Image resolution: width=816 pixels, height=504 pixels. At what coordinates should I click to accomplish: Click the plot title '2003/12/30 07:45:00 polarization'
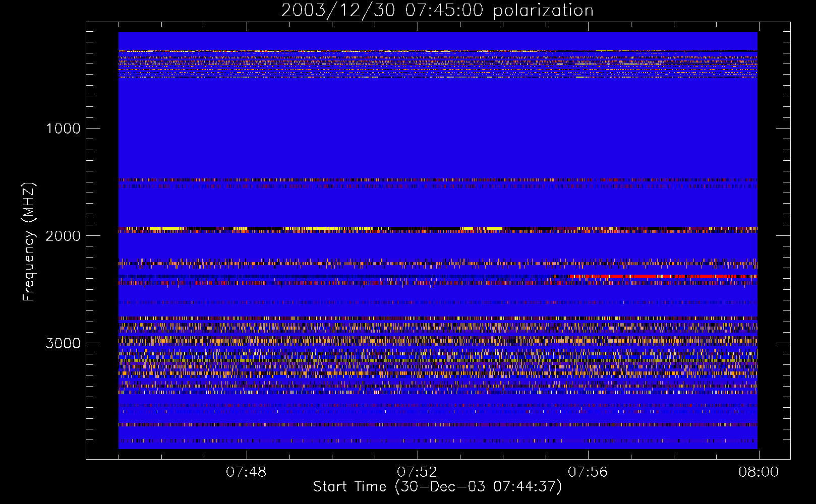coord(437,11)
